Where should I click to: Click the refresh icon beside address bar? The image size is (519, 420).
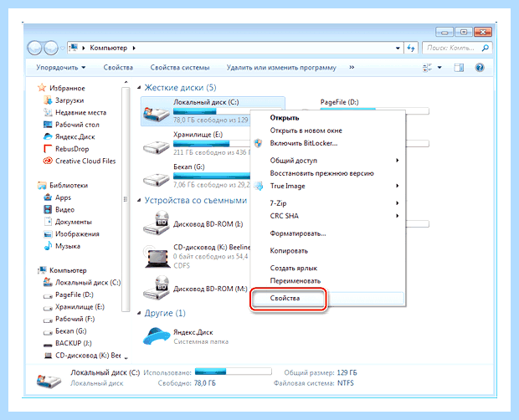pyautogui.click(x=411, y=48)
